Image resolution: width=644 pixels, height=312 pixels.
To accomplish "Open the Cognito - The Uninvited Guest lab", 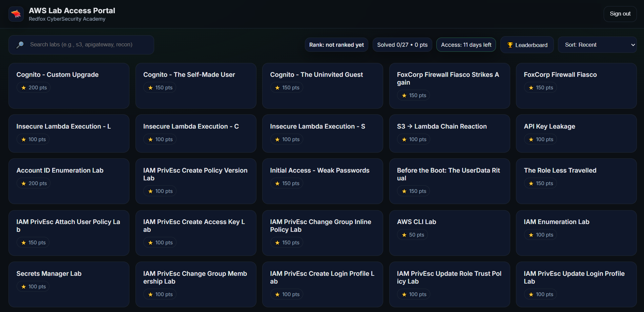I will pos(322,86).
